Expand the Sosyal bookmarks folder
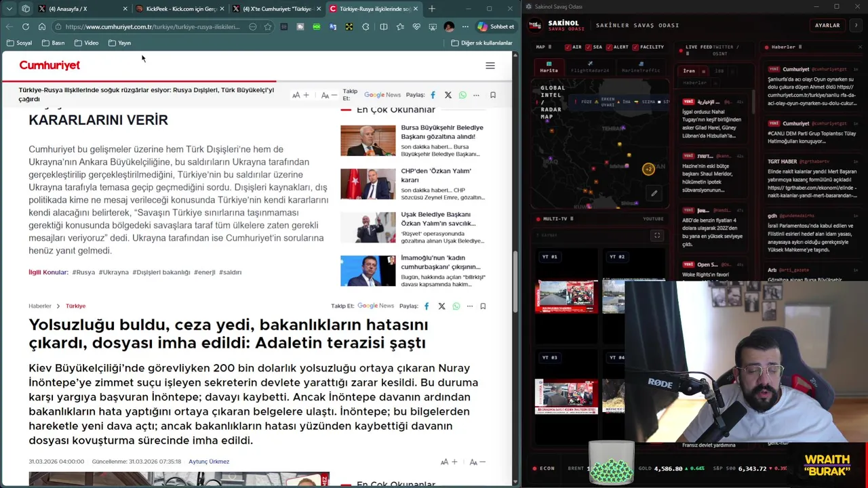868x488 pixels. point(19,43)
